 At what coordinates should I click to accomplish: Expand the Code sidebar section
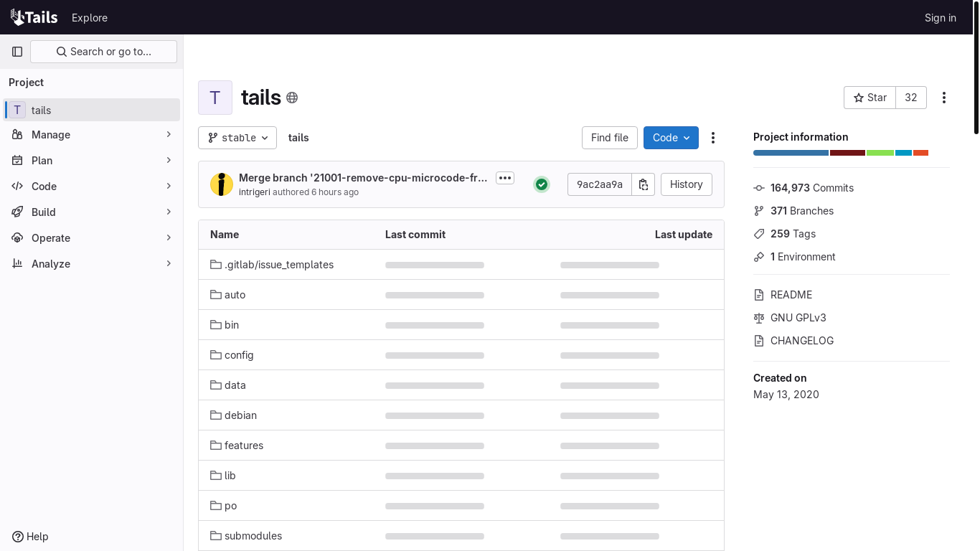click(92, 187)
